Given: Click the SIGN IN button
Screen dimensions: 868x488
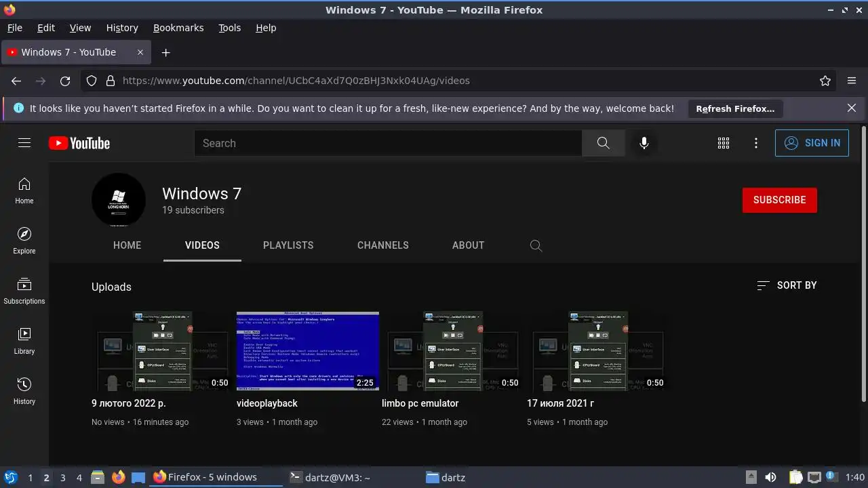Looking at the screenshot, I should pyautogui.click(x=812, y=143).
